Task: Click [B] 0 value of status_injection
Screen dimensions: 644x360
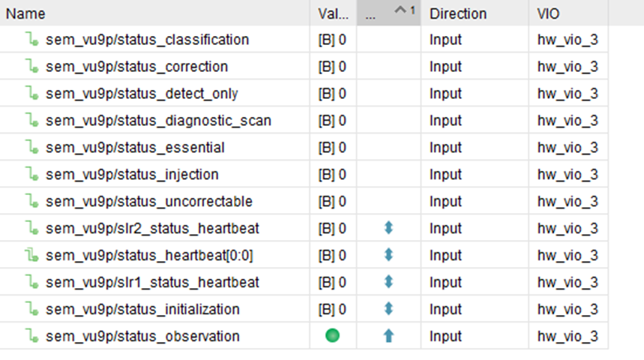Action: pos(332,175)
